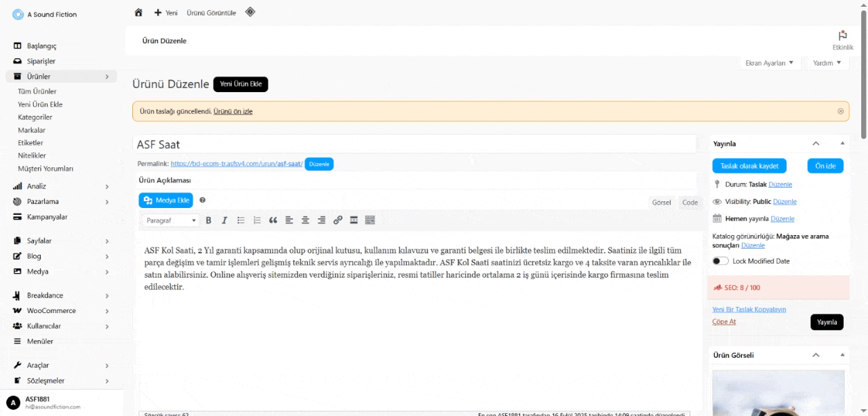Open the Yardım help dropdown
The image size is (868, 416).
(826, 63)
